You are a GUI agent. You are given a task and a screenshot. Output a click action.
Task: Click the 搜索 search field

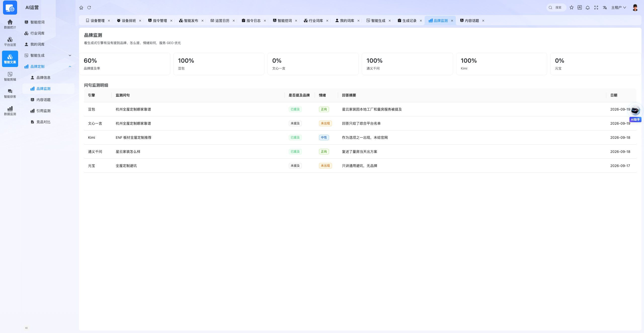coord(556,8)
